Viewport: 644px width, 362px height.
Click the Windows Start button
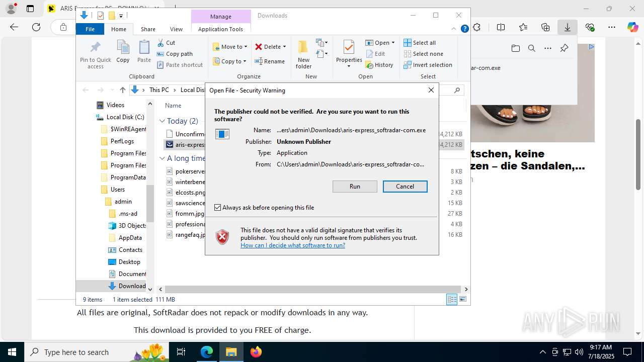click(12, 352)
